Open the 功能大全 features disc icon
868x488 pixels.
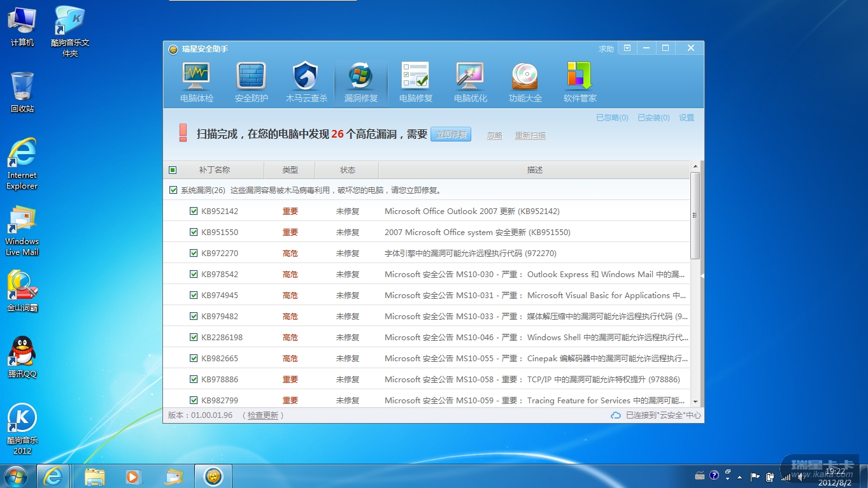525,82
